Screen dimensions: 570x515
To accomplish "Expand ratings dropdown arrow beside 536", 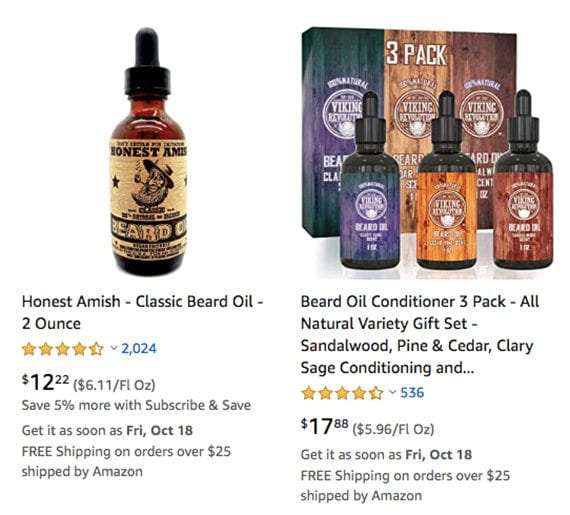I will point(393,392).
